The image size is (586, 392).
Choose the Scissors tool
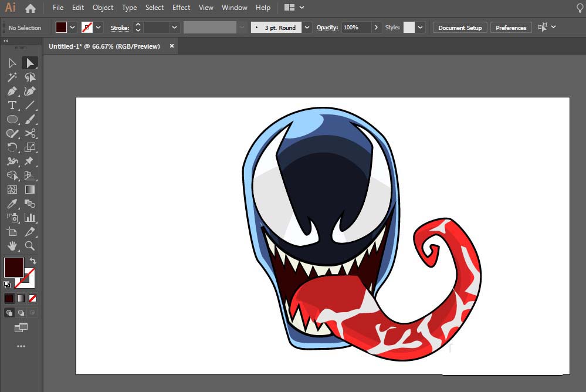click(x=30, y=133)
